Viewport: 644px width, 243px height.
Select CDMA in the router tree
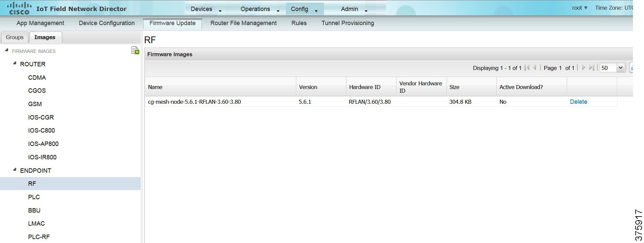tap(37, 77)
